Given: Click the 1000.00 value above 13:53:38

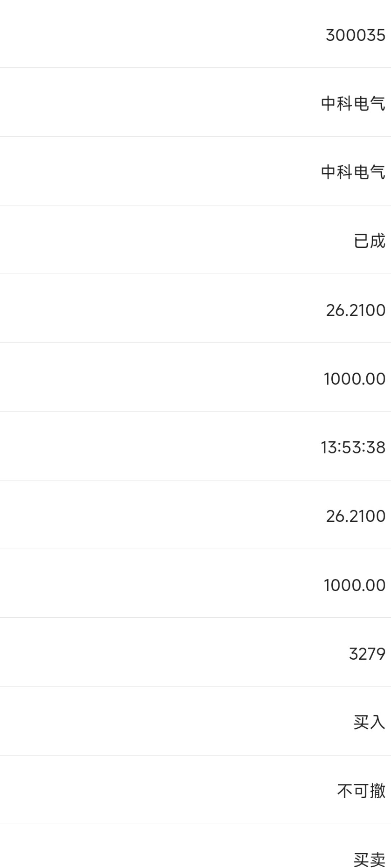Looking at the screenshot, I should pyautogui.click(x=354, y=379).
